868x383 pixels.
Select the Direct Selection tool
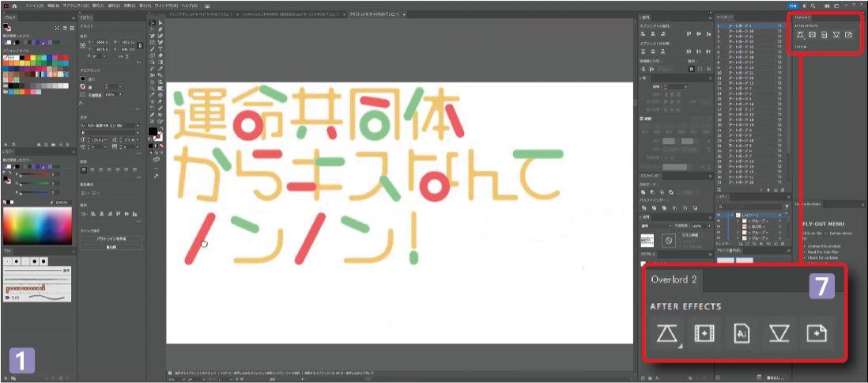[x=160, y=22]
